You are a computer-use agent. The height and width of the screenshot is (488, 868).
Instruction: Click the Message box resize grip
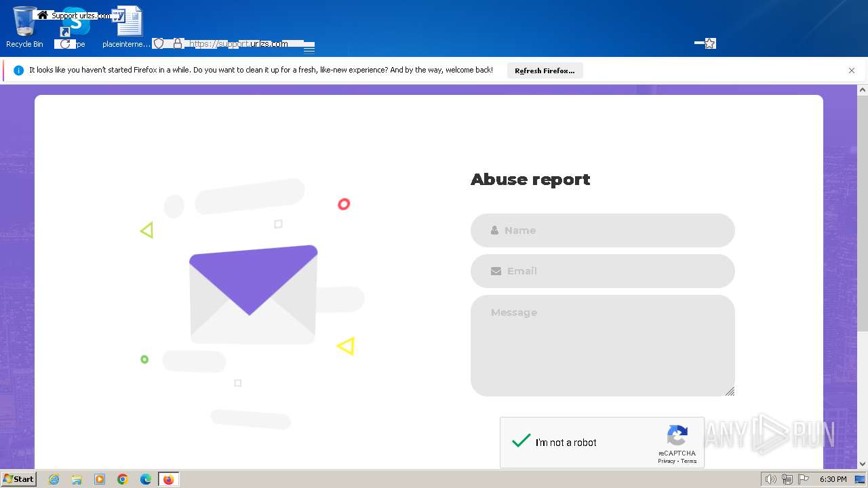[x=730, y=391]
